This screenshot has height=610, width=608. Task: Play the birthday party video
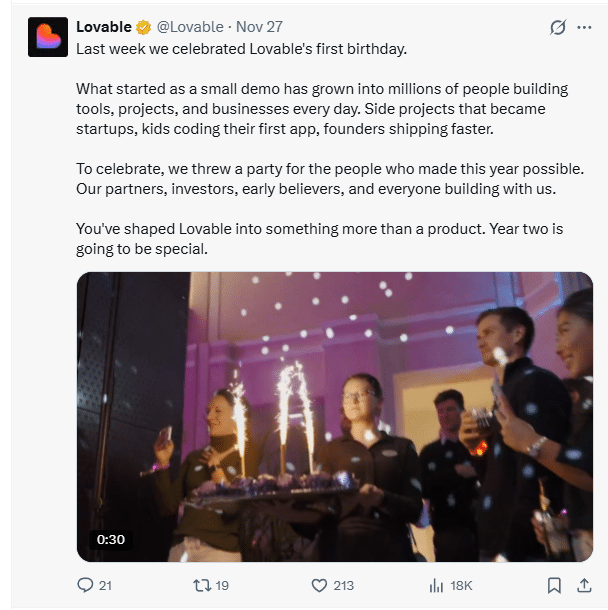[x=334, y=416]
